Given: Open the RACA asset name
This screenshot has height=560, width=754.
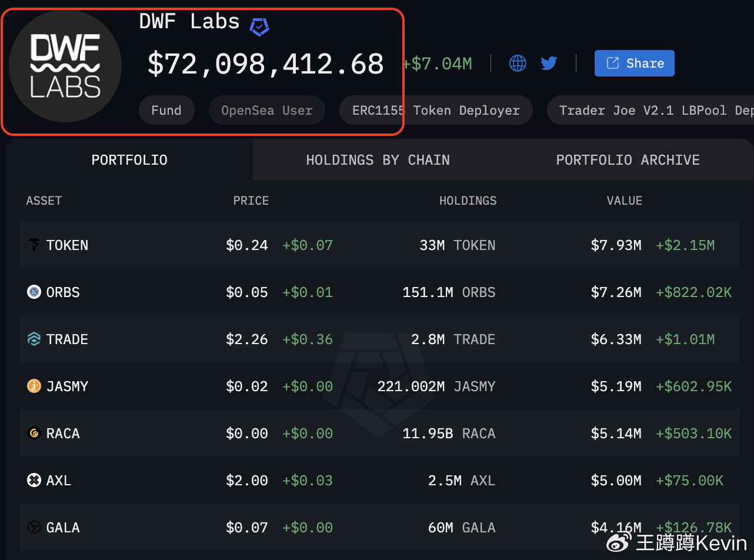Looking at the screenshot, I should [x=63, y=434].
